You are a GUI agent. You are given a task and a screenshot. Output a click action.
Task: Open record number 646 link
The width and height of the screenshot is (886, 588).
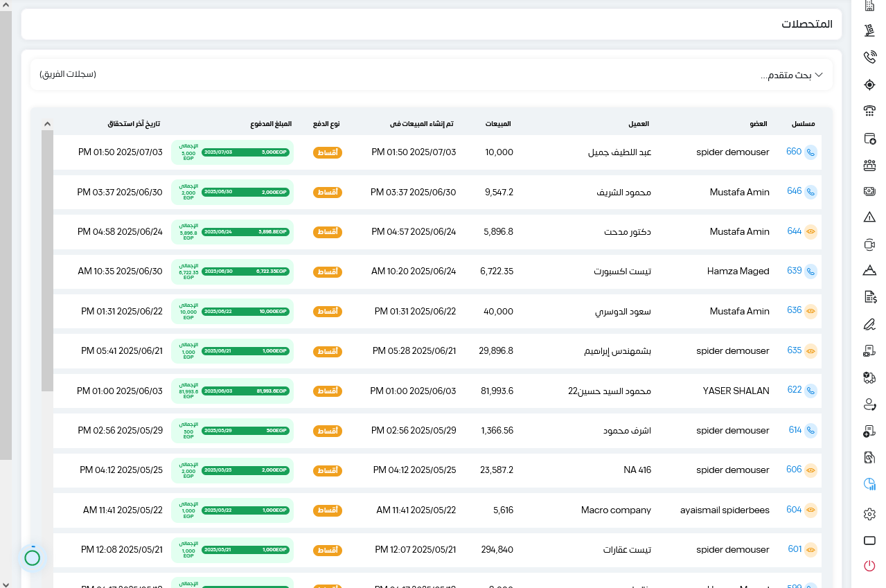[795, 191]
